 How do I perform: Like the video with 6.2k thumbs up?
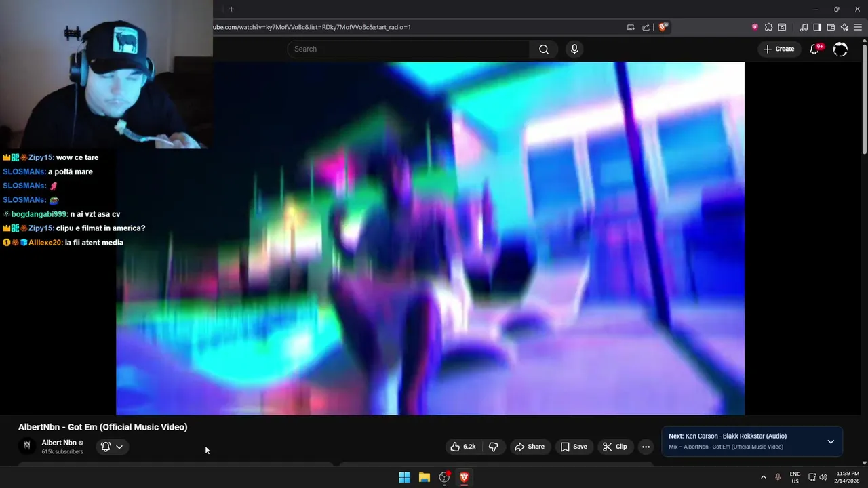pyautogui.click(x=463, y=447)
